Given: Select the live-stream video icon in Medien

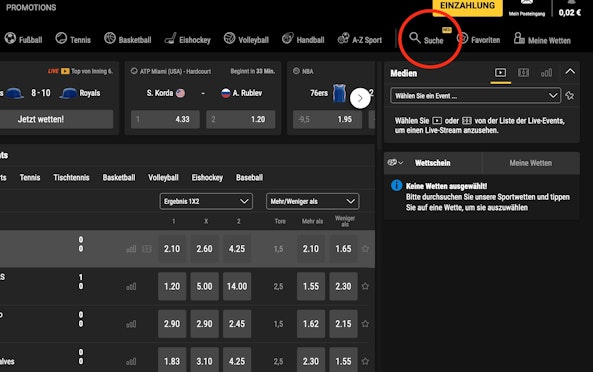Looking at the screenshot, I should [500, 72].
